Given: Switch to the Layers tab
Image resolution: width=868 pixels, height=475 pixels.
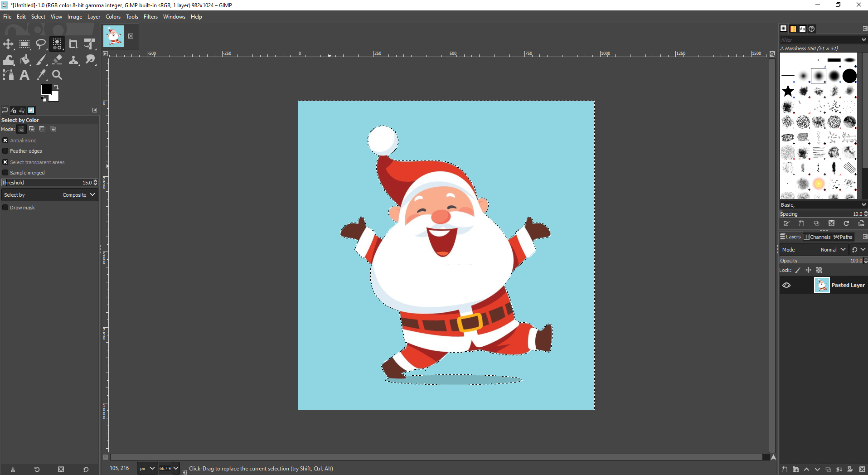Looking at the screenshot, I should 790,237.
